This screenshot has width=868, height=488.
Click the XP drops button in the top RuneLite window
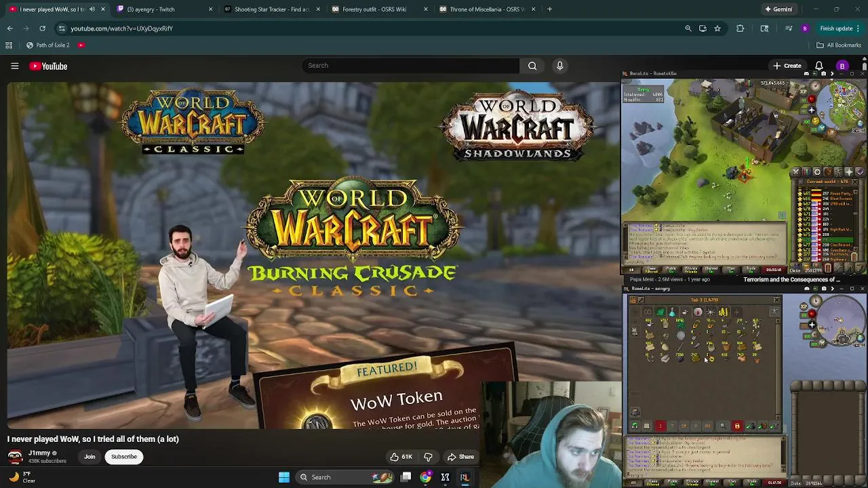click(x=804, y=91)
